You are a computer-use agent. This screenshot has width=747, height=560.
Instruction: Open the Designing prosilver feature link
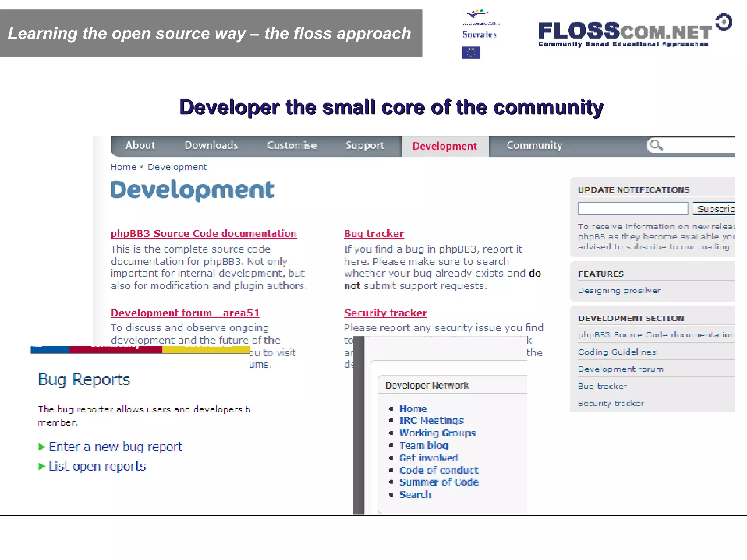(619, 291)
